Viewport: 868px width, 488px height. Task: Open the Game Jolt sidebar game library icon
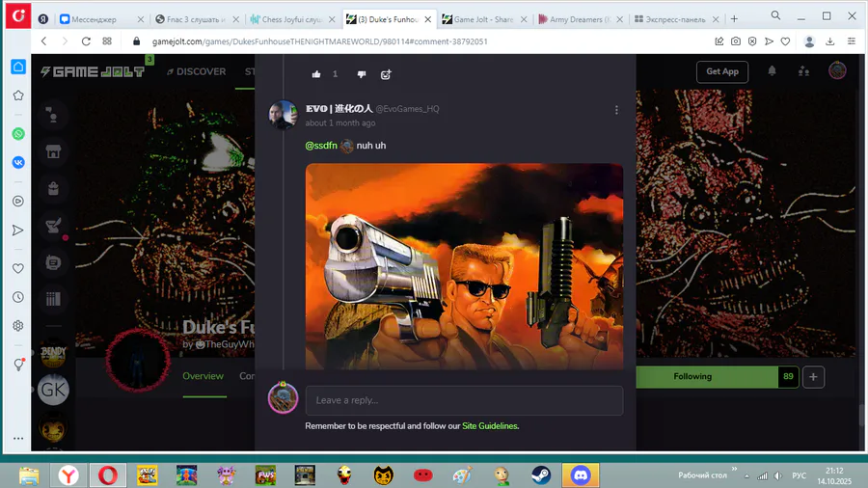(53, 299)
